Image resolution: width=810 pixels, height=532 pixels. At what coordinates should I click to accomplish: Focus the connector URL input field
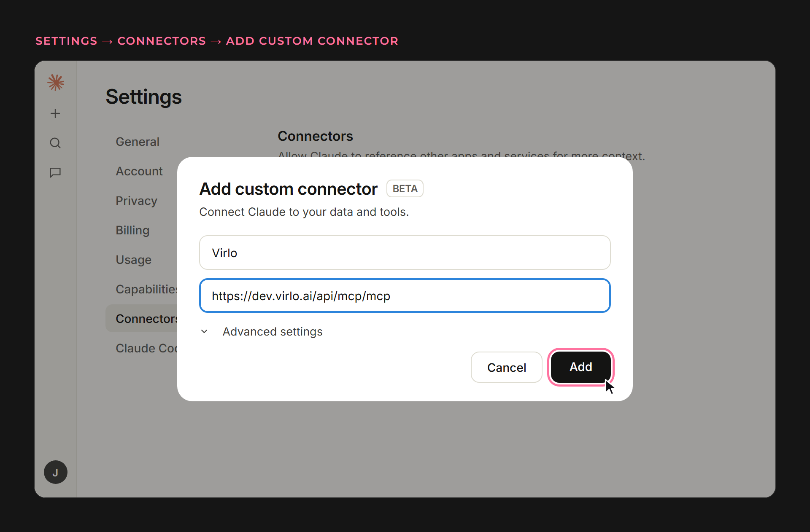click(x=405, y=296)
